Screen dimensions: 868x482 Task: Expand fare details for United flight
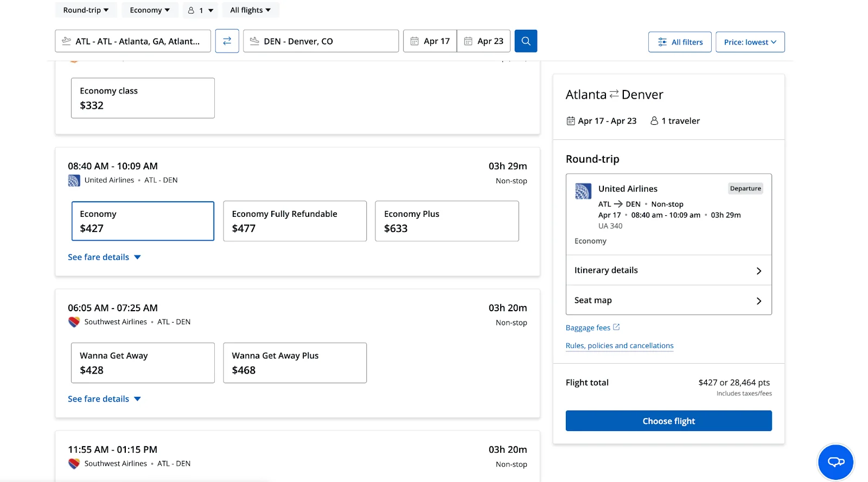click(104, 257)
